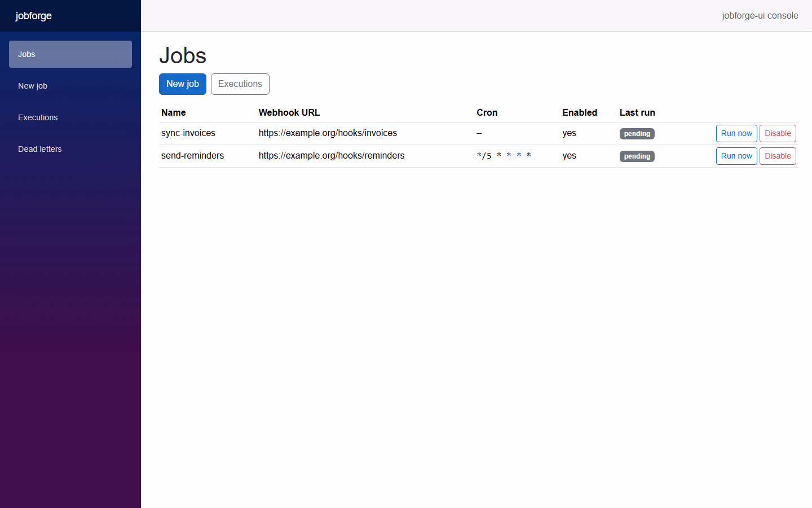Select the reminders webhook URL text
Image resolution: width=812 pixels, height=508 pixels.
click(x=332, y=156)
